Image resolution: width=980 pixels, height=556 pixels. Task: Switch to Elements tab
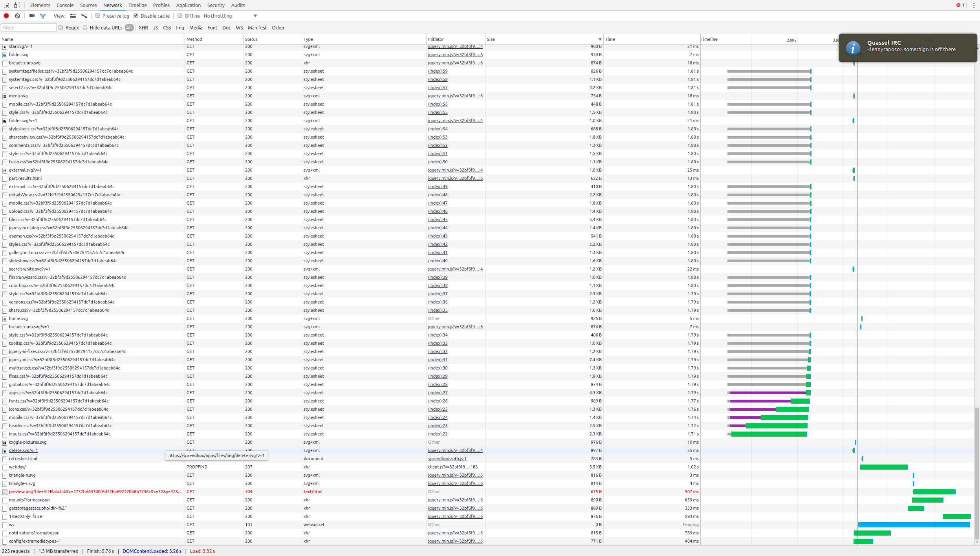coord(40,5)
